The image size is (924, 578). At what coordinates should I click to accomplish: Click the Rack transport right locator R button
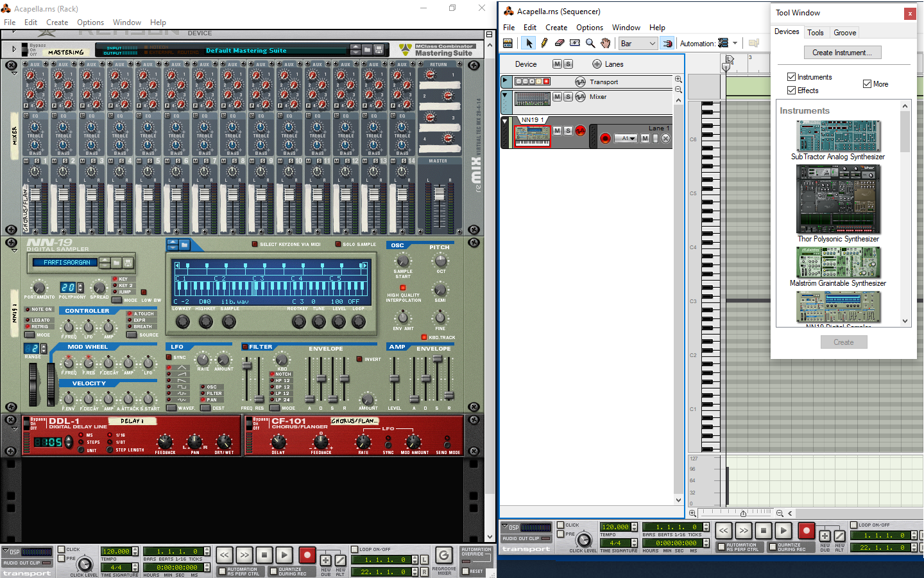coord(425,572)
